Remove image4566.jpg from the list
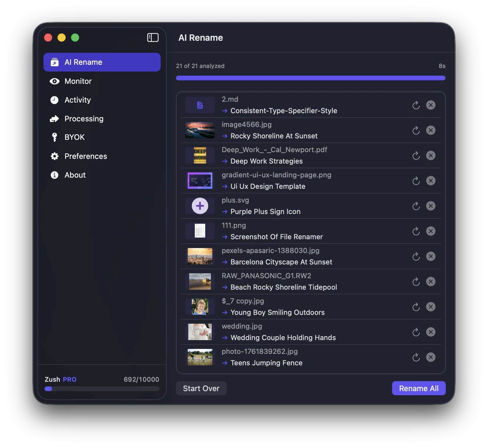 click(431, 130)
